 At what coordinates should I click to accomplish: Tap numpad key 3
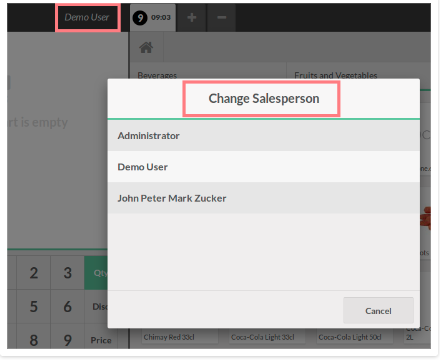tap(68, 273)
